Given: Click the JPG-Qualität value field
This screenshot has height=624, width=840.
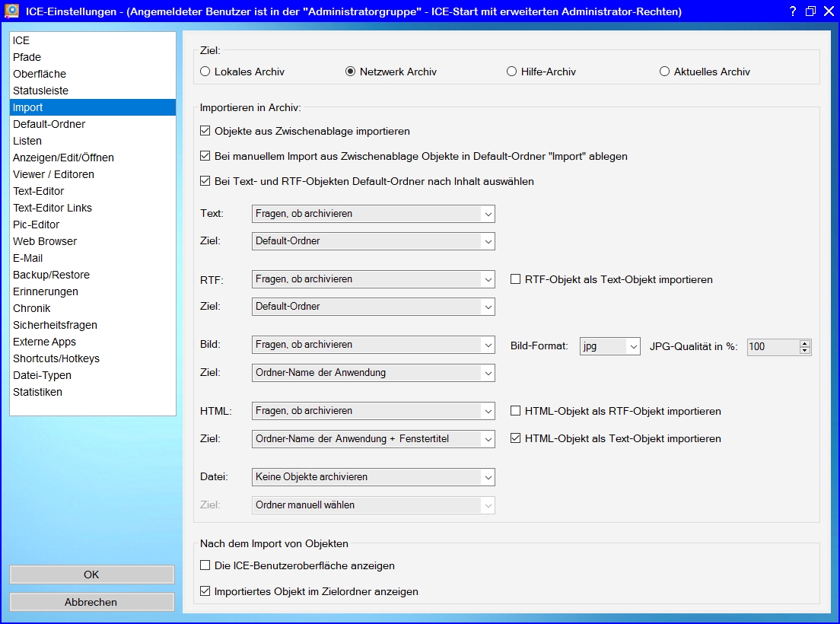Looking at the screenshot, I should 773,346.
